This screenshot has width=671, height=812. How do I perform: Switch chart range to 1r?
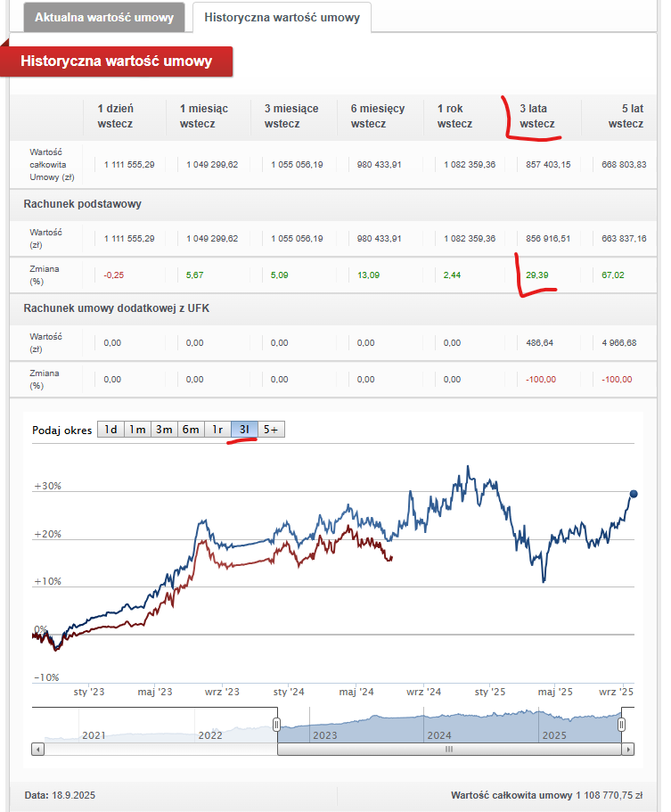217,430
